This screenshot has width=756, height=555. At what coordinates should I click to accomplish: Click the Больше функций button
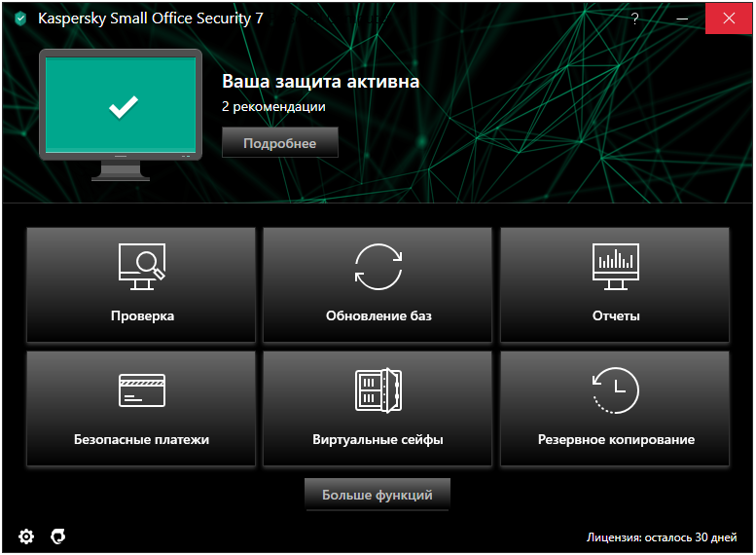(378, 495)
